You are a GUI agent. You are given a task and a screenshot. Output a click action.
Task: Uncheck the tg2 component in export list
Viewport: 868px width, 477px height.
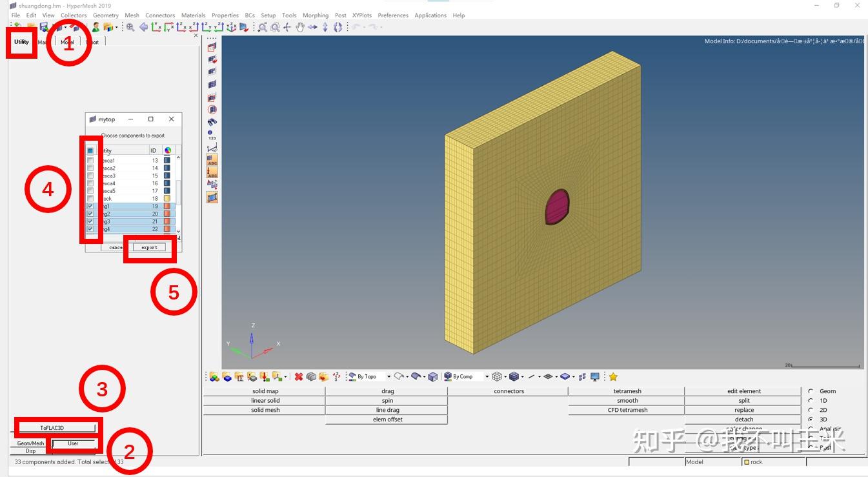(92, 214)
